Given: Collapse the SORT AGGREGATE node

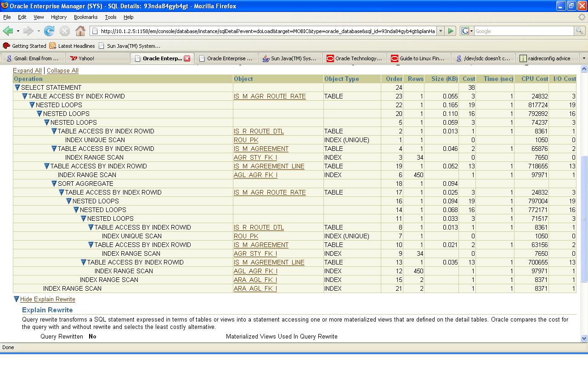Looking at the screenshot, I should click(54, 184).
